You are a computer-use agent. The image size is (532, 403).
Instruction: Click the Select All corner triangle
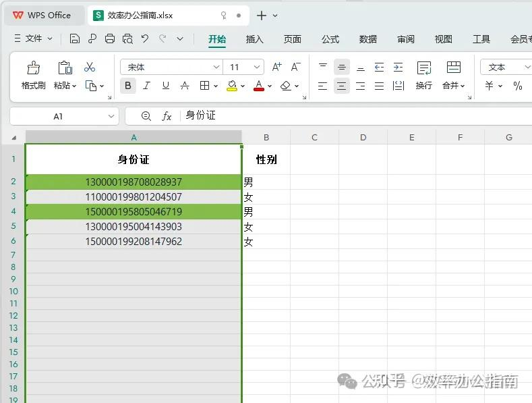click(14, 138)
